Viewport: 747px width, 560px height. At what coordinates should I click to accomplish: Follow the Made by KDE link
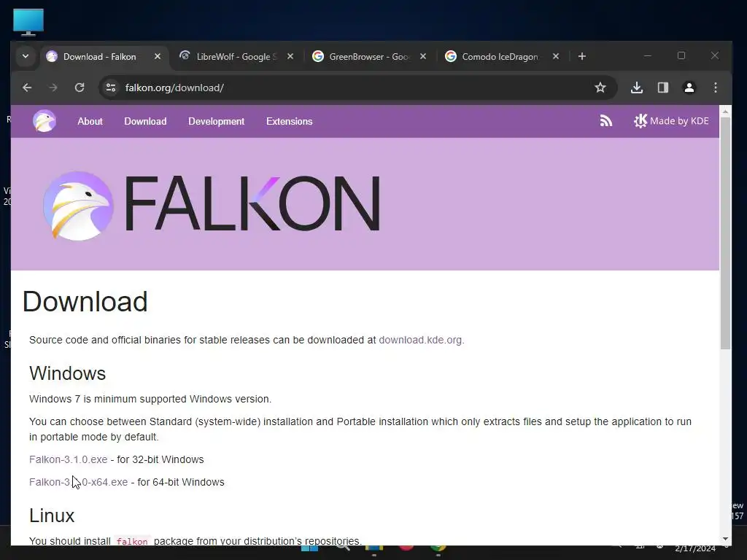coord(671,121)
